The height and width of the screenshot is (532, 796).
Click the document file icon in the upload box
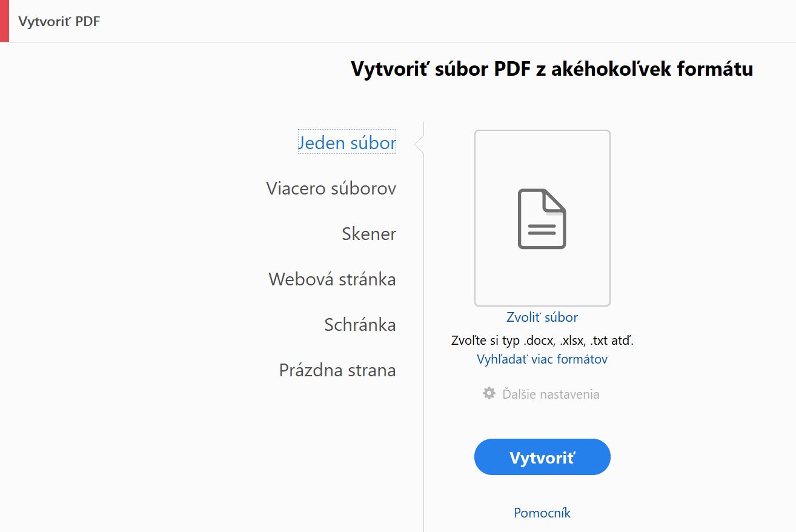pos(542,219)
